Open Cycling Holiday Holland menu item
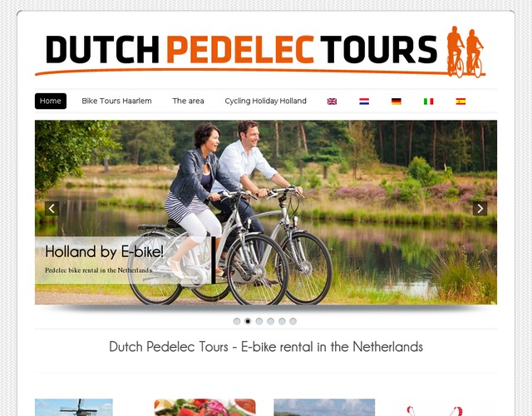The width and height of the screenshot is (532, 416). 266,102
